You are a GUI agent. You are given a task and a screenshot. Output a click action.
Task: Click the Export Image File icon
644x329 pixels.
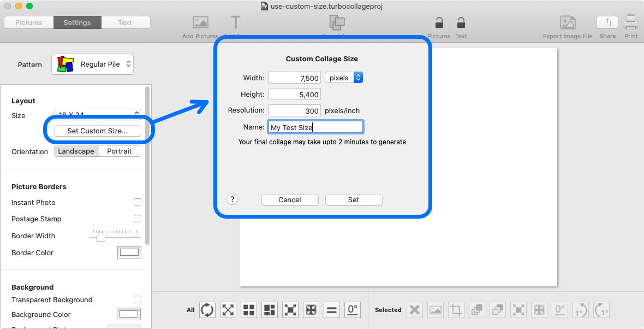point(568,22)
